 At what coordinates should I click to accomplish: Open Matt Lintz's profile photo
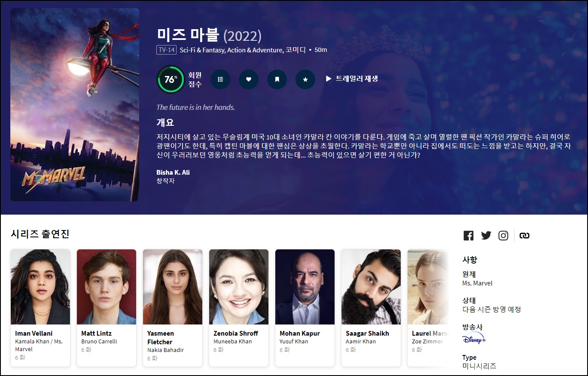point(107,287)
